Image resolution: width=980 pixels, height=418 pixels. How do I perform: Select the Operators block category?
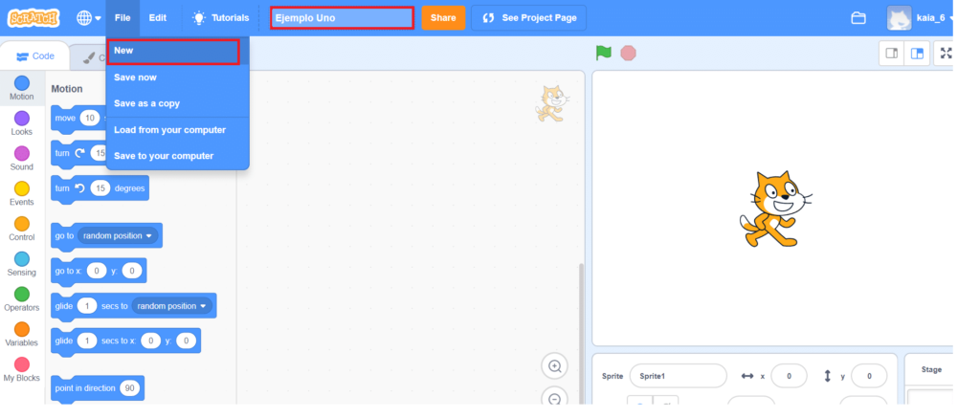22,299
